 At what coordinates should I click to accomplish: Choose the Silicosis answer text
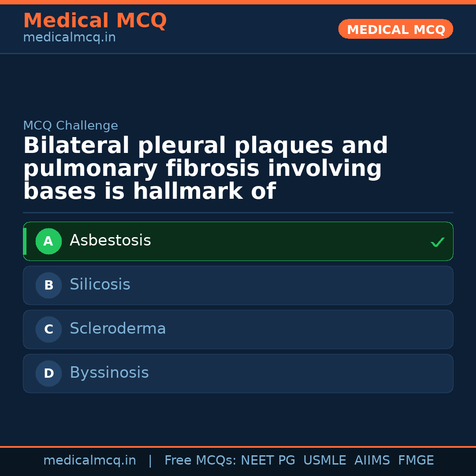[x=100, y=285]
